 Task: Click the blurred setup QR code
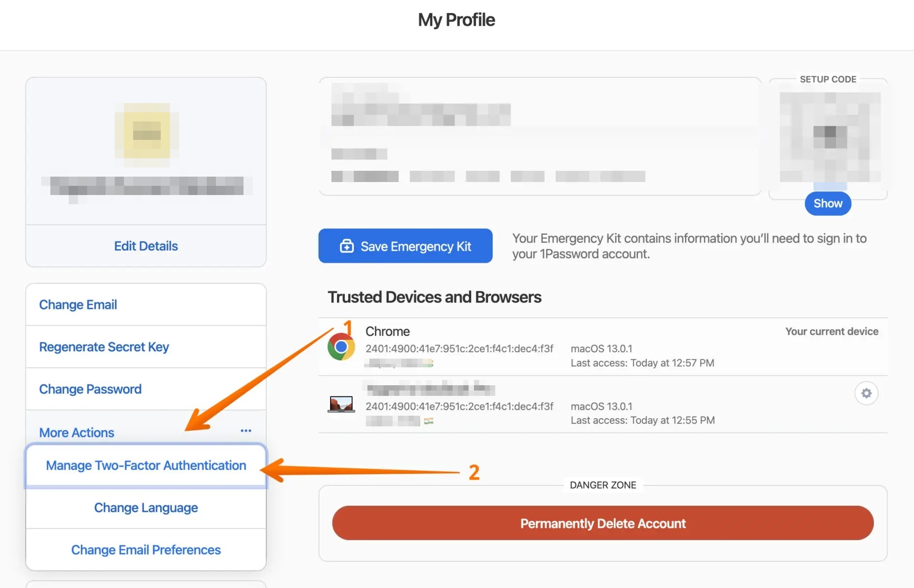coord(829,137)
